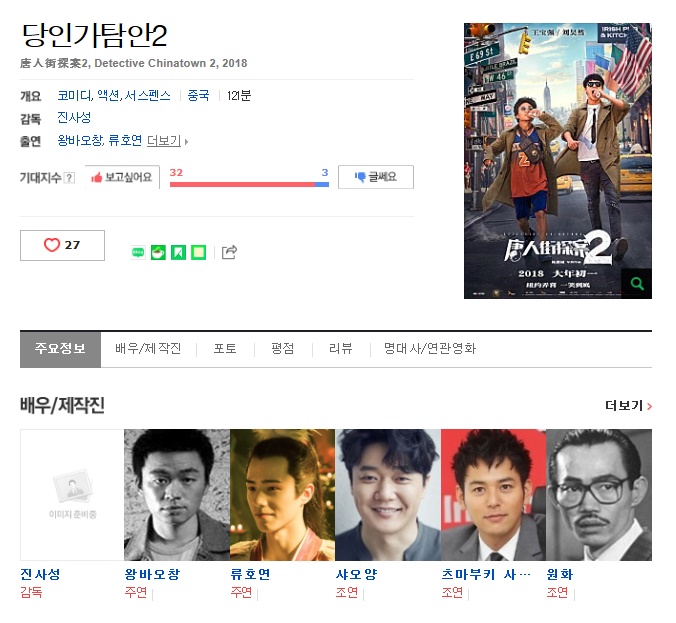Save with the green bookmark icon

178,252
